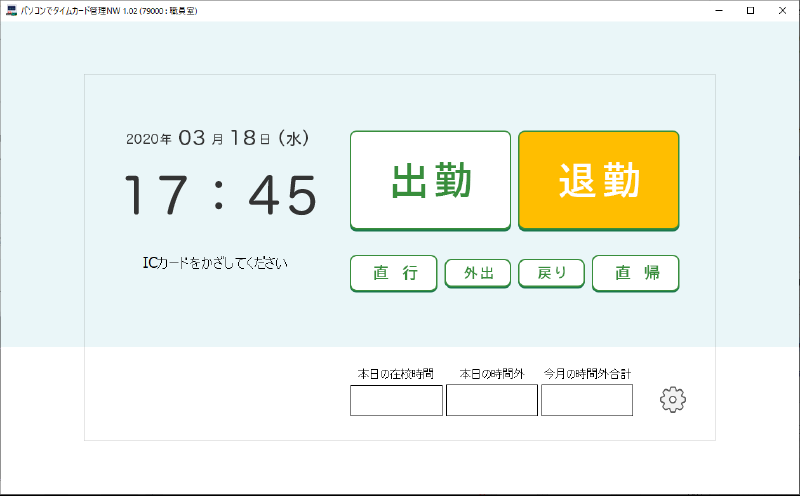Click the 17:45 clock display
Image resolution: width=800 pixels, height=496 pixels.
[220, 195]
